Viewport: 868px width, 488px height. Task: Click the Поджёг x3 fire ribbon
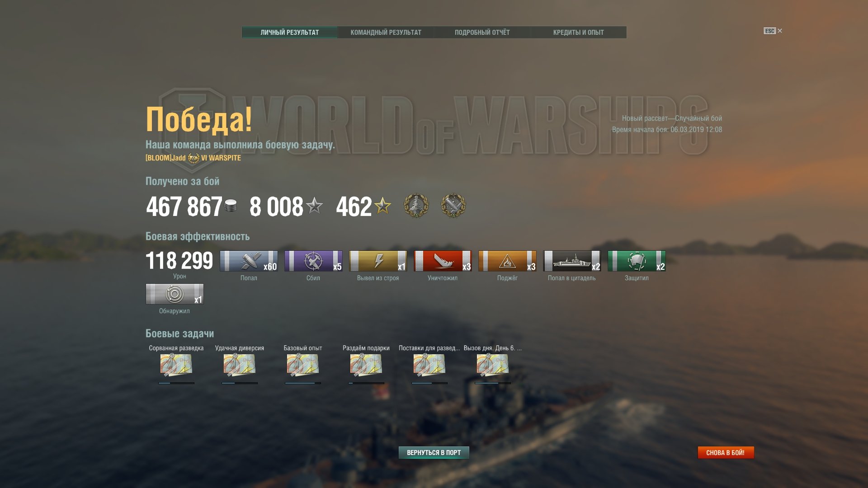click(x=507, y=261)
